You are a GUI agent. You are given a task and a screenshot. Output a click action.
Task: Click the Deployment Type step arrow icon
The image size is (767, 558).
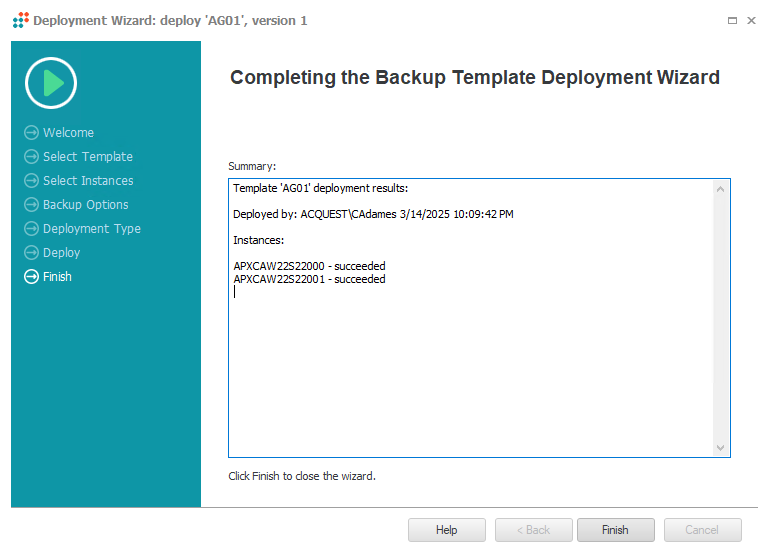(31, 228)
